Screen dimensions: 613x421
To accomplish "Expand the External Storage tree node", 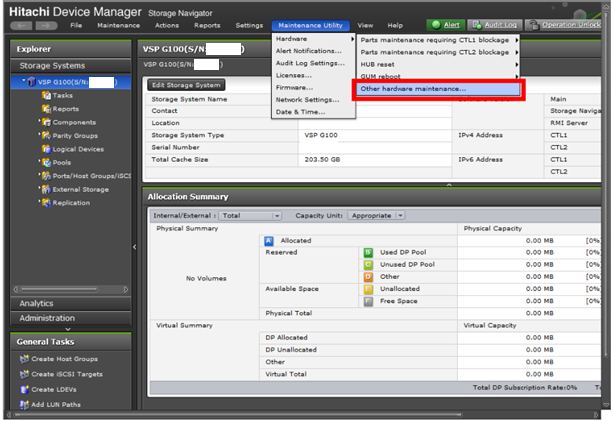I will 39,188.
